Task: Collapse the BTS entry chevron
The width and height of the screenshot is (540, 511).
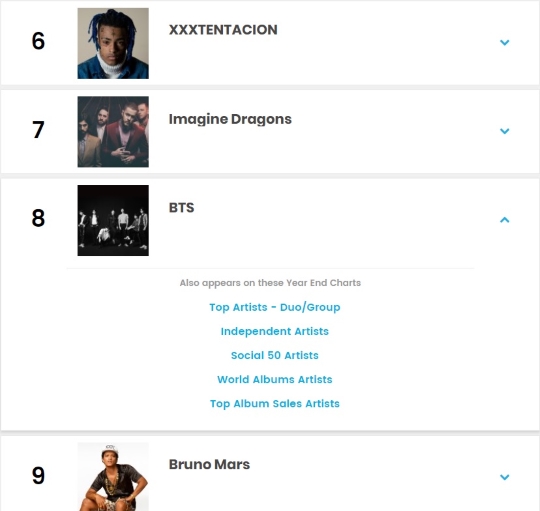Action: pos(504,220)
